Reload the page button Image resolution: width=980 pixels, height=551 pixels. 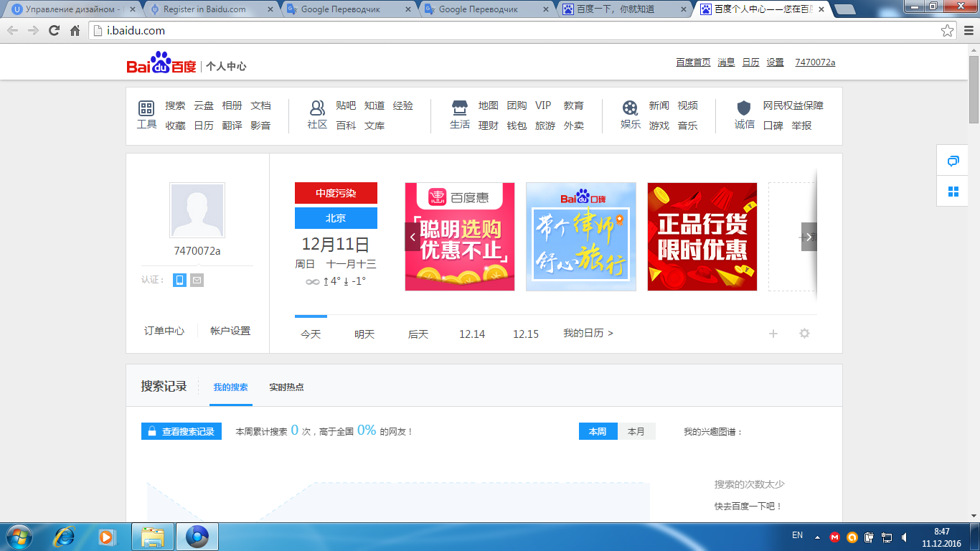54,31
